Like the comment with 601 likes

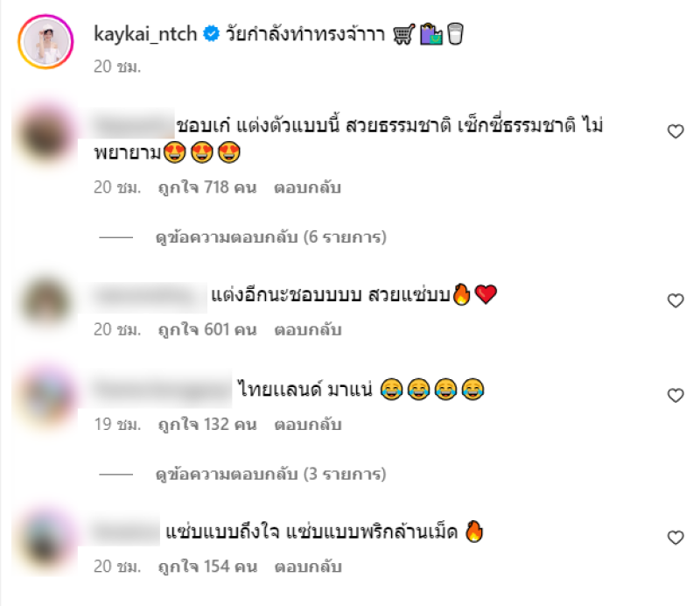675,300
